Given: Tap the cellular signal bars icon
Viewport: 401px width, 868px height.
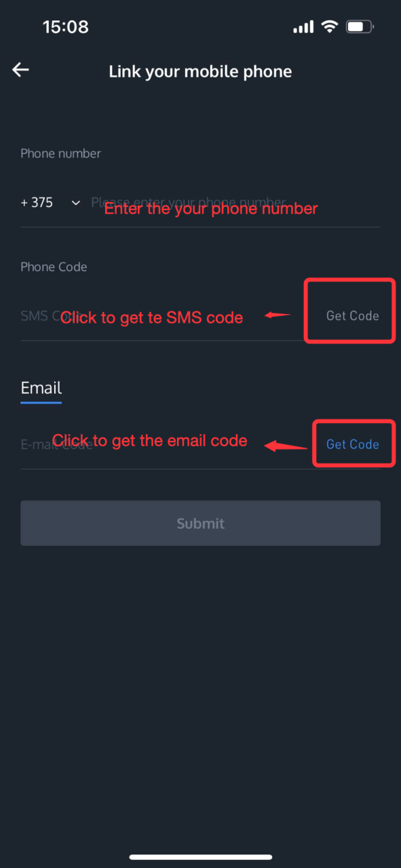Looking at the screenshot, I should (x=303, y=27).
